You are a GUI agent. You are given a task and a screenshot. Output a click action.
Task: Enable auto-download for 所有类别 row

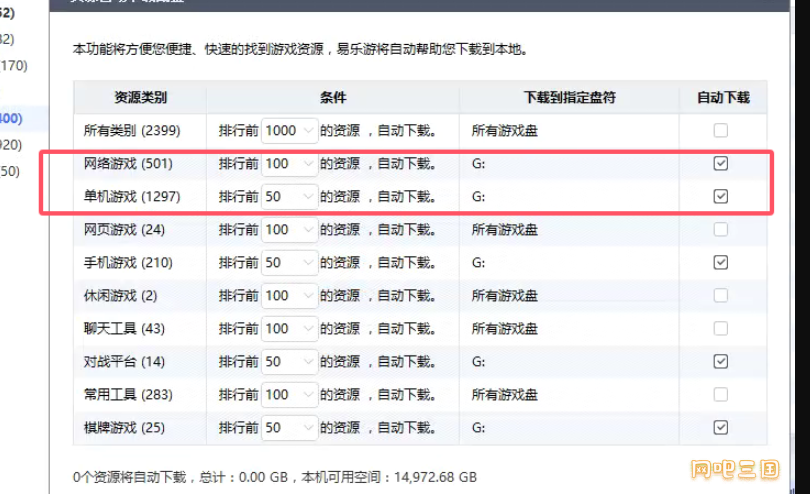tap(720, 130)
